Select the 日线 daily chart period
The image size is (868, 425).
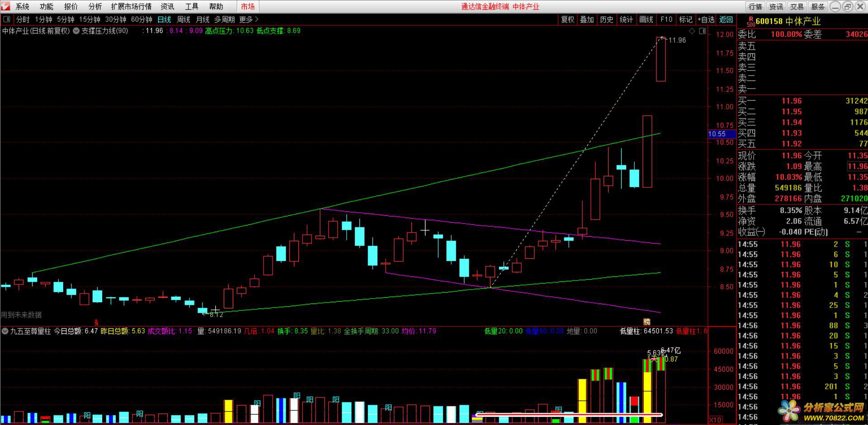[164, 19]
